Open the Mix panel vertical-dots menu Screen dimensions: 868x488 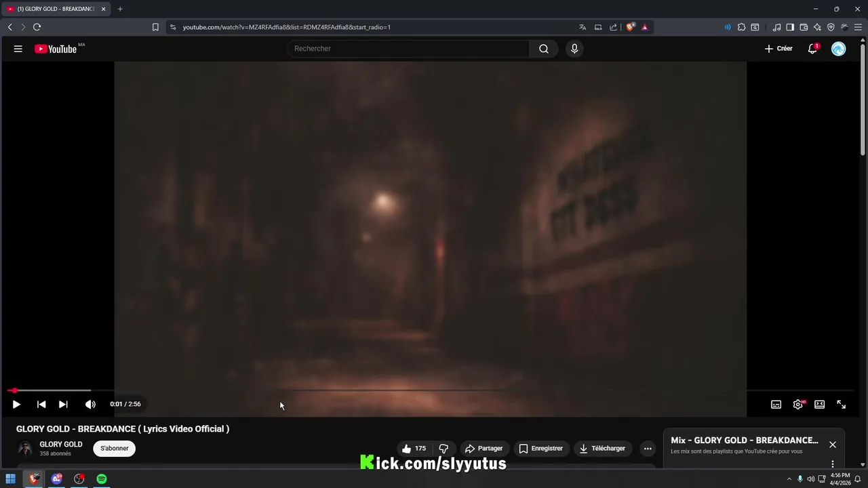833,464
